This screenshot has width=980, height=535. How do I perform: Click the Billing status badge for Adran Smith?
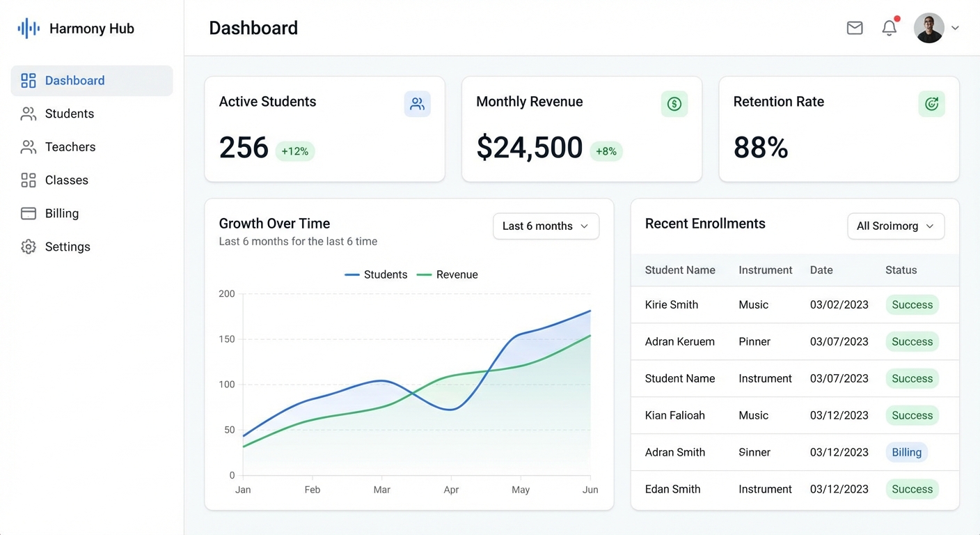[906, 452]
